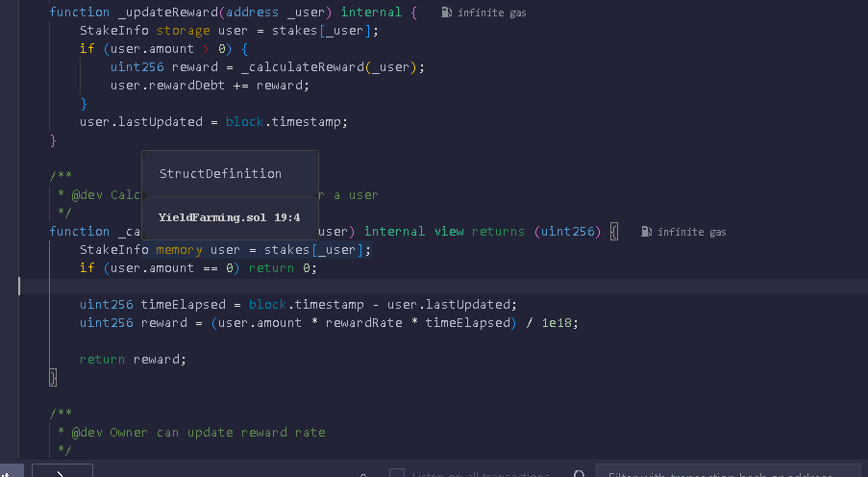Click the highlighted closing brace below return reward
Screen dimensions: 868x477
(x=53, y=378)
